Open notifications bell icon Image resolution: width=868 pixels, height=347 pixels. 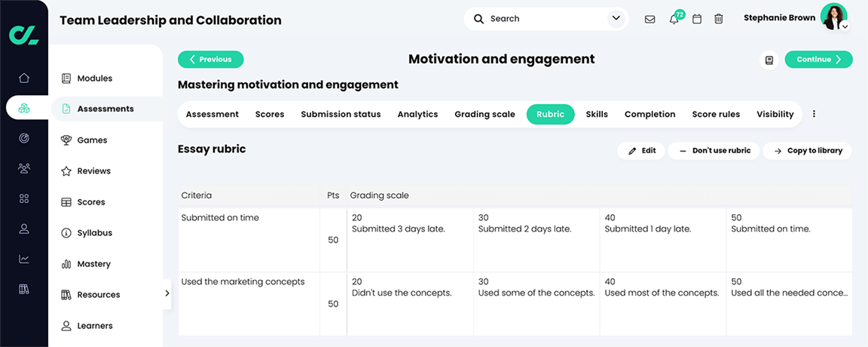(x=674, y=19)
